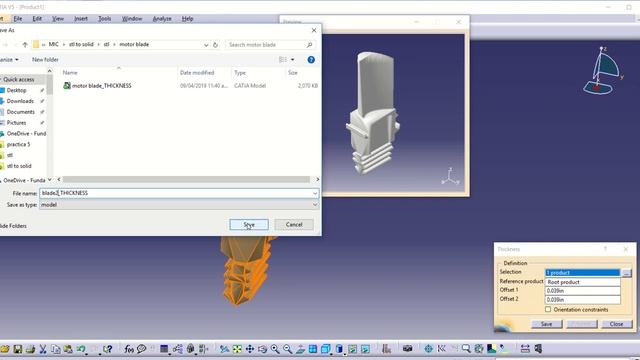Click New folder button
Image resolution: width=640 pixels, height=360 pixels.
click(x=45, y=60)
